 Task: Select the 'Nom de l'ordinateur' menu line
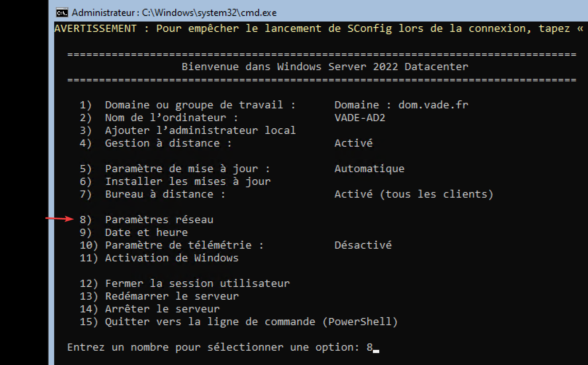tap(171, 118)
